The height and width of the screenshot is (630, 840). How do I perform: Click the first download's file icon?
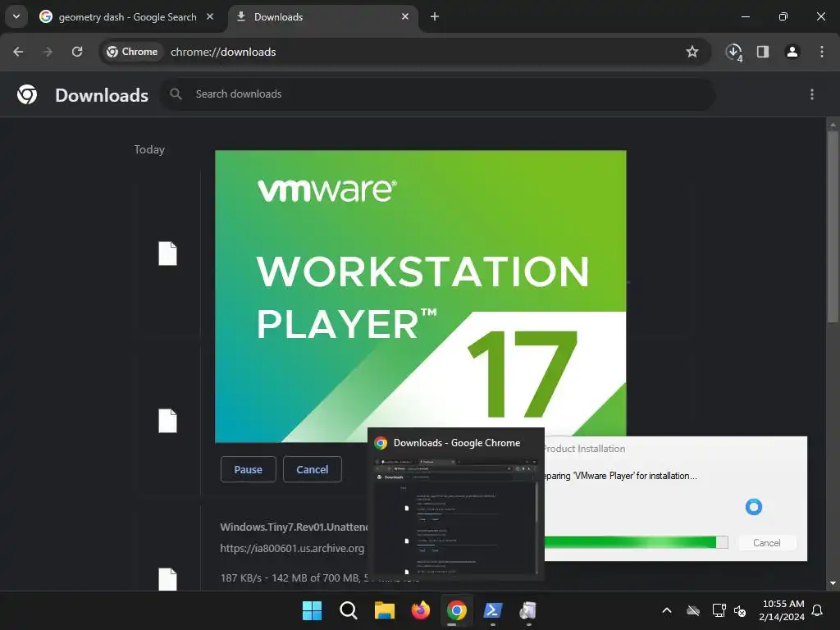pos(167,253)
